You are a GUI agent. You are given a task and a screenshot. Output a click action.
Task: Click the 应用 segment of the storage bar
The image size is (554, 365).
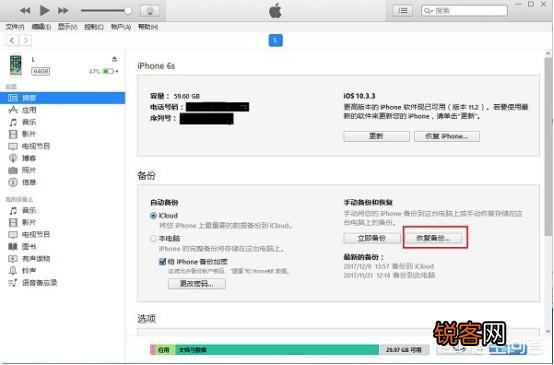point(165,350)
